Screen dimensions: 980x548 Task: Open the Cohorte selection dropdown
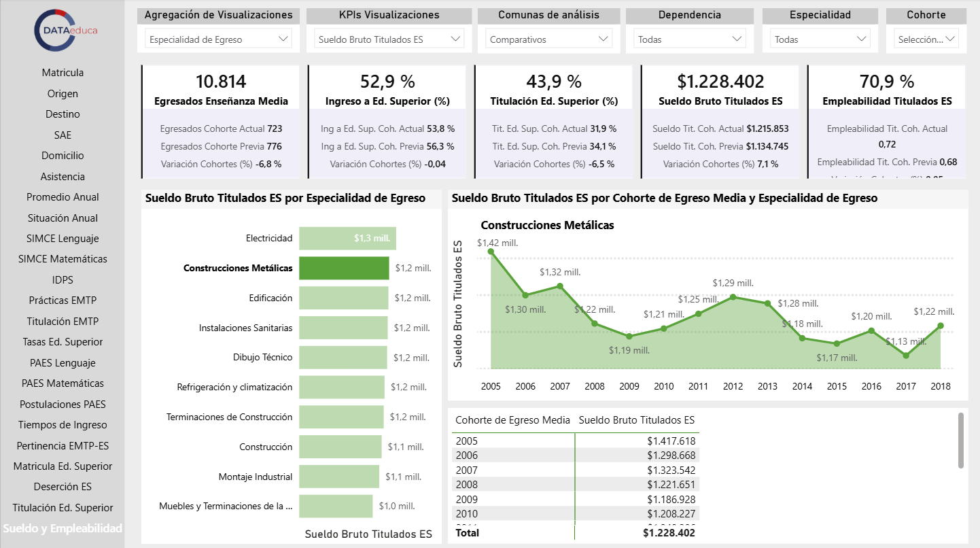926,39
